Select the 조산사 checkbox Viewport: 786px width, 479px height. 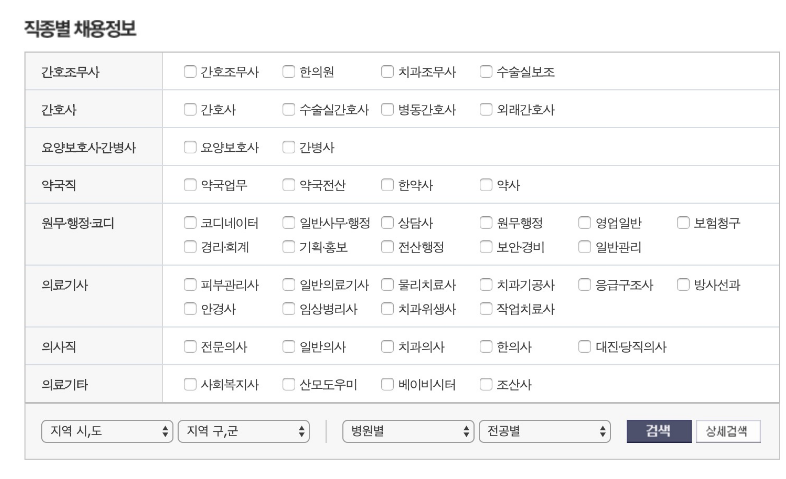click(486, 384)
